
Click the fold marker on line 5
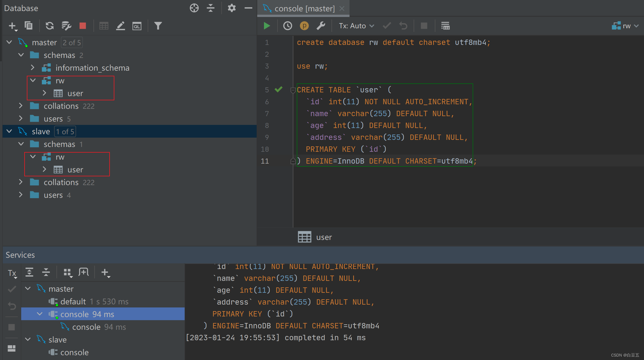(x=293, y=90)
